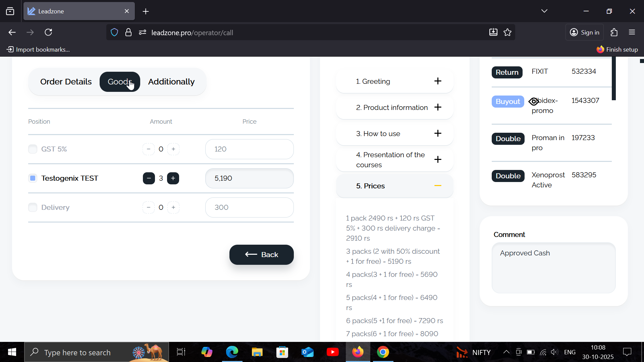Click the Comment text field
The width and height of the screenshot is (644, 362).
(x=553, y=268)
